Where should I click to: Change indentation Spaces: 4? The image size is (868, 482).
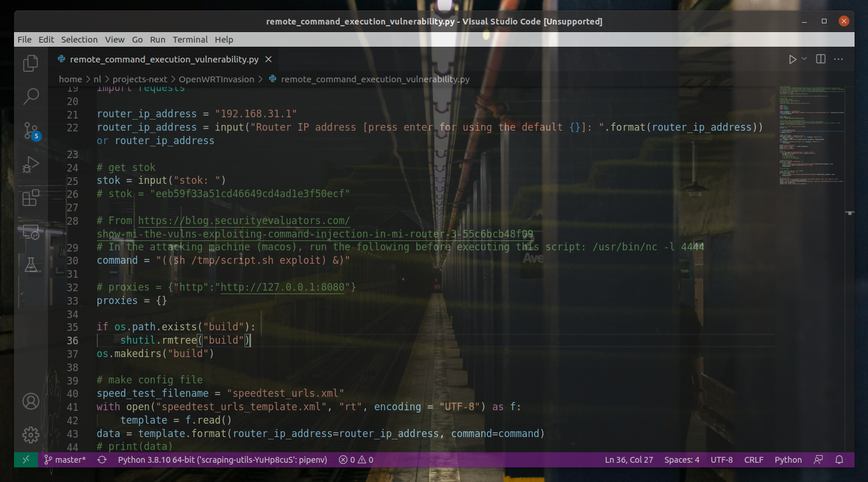[x=681, y=460]
